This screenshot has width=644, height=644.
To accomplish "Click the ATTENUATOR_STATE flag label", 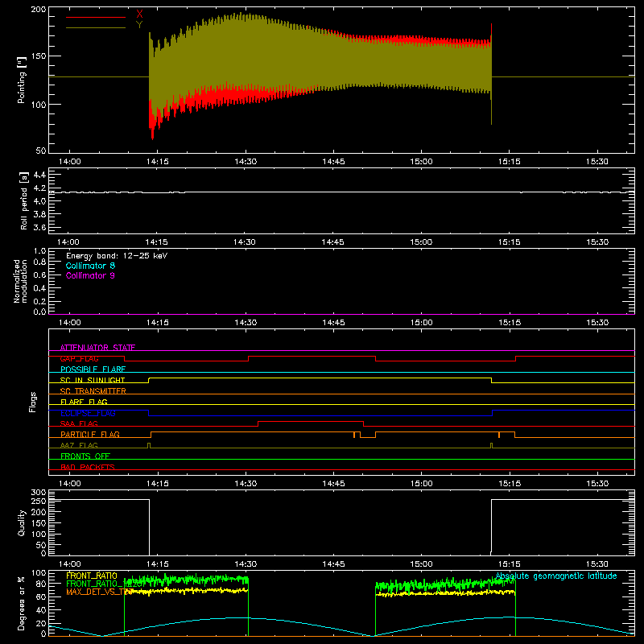I will [x=97, y=348].
